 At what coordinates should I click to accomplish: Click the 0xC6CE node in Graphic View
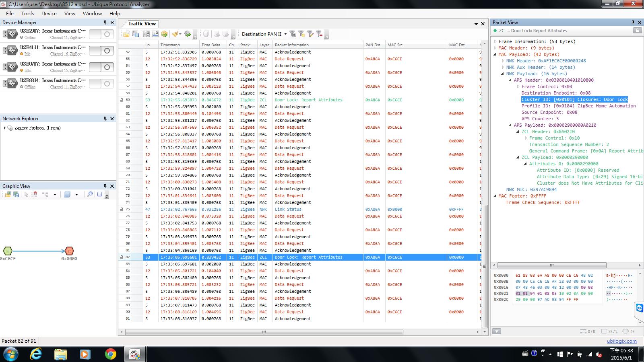click(8, 251)
